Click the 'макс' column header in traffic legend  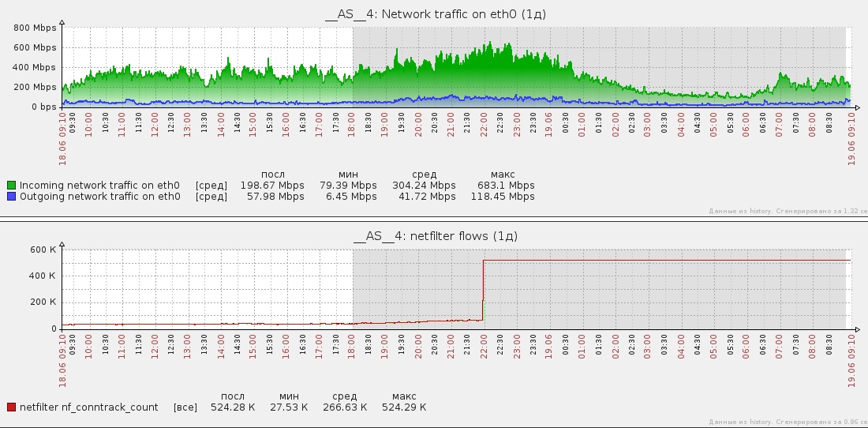click(503, 175)
